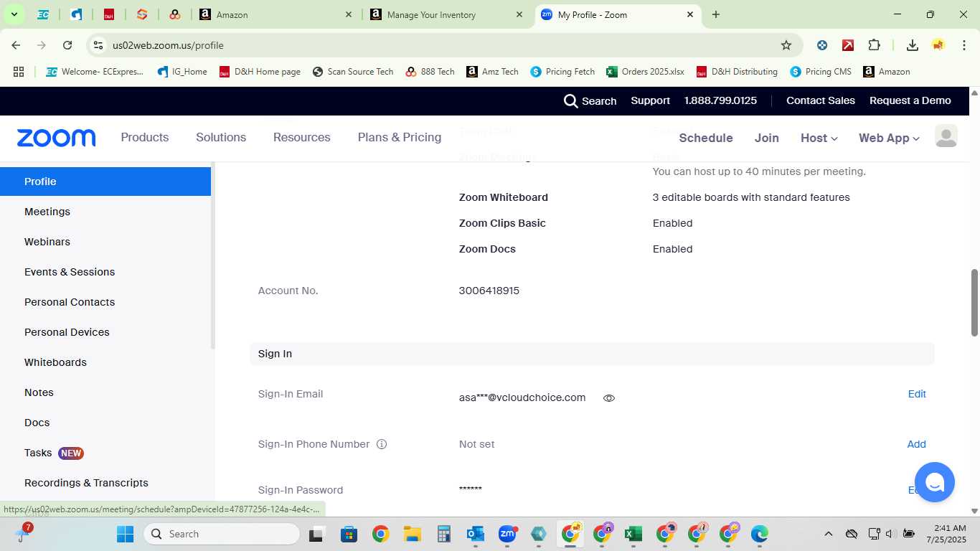Open Outlook from taskbar

click(x=475, y=534)
